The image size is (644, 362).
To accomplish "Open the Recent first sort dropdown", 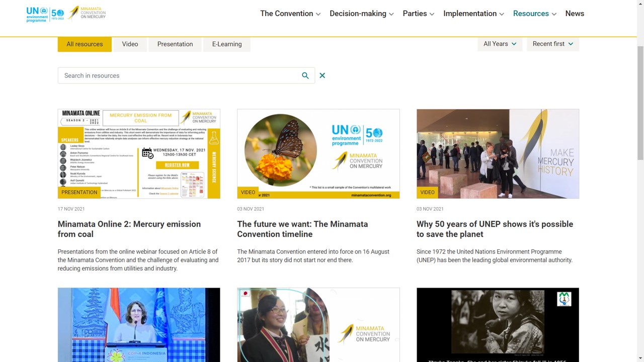I will click(x=553, y=44).
